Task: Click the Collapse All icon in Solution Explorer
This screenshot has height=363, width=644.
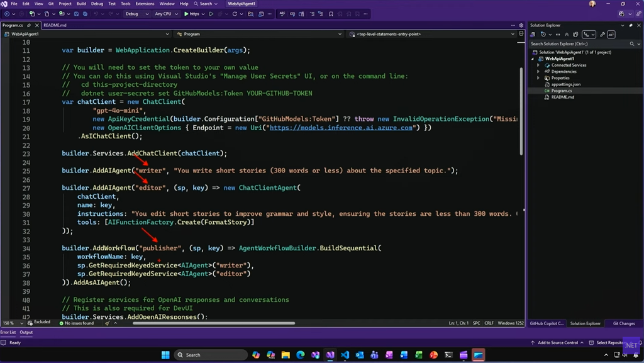Action: click(x=567, y=35)
